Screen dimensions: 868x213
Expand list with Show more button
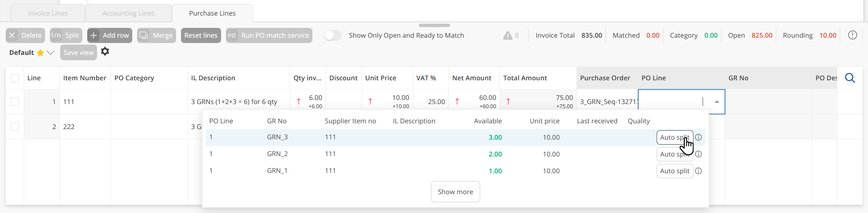pos(455,192)
